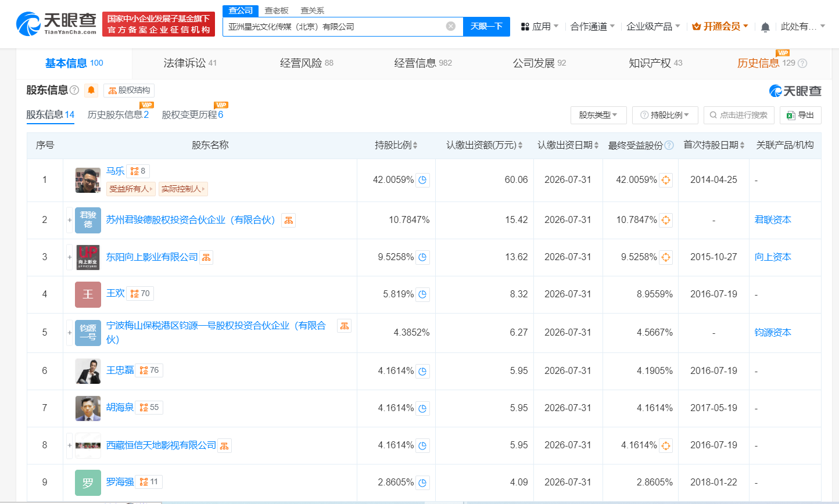Click the Excel icon on the 导出 button
Image resolution: width=839 pixels, height=504 pixels.
[x=791, y=115]
